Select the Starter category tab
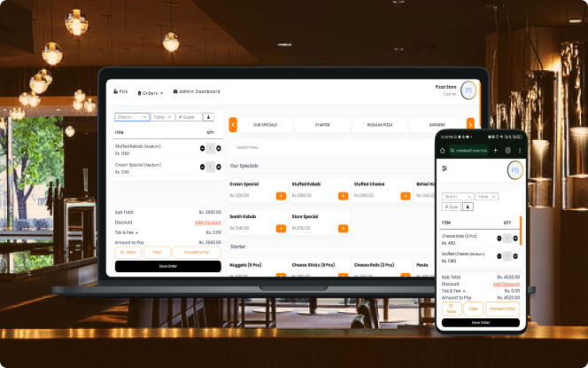This screenshot has height=368, width=588. point(322,125)
